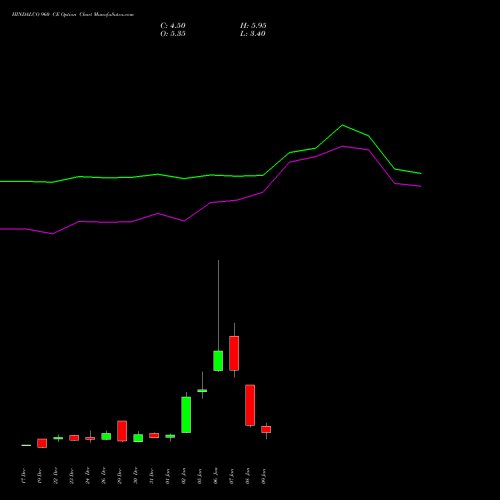
Task: Select the small green candle above 05 Jan
Action: click(x=202, y=390)
